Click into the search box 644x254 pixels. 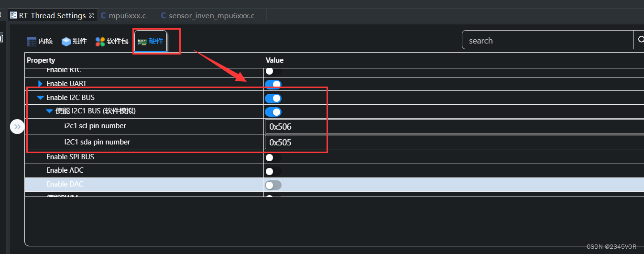tap(547, 40)
